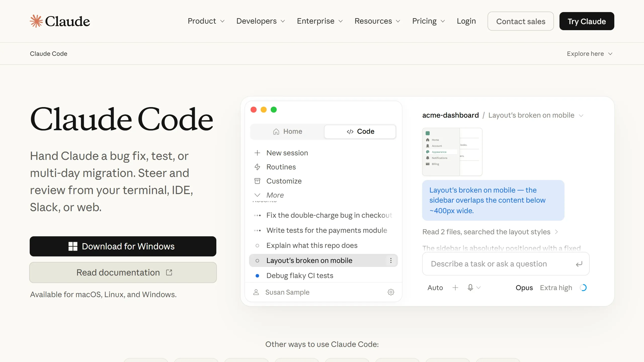The width and height of the screenshot is (644, 362).
Task: Click the house icon in Home tab
Action: pyautogui.click(x=276, y=131)
